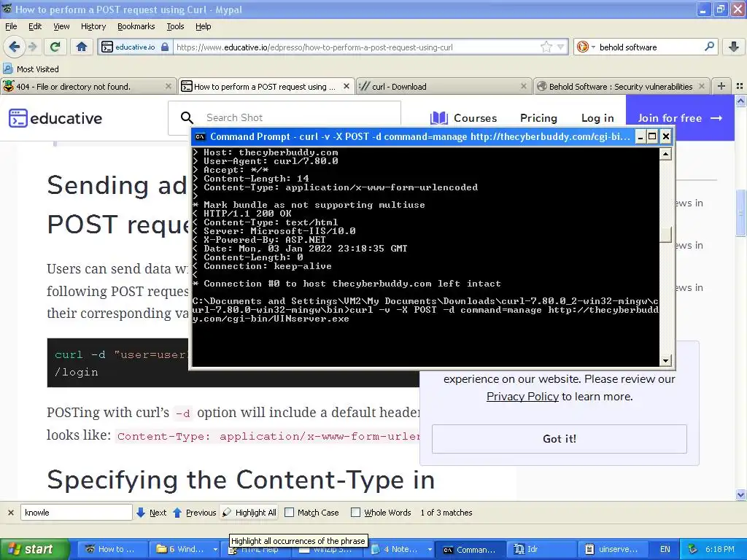
Task: Enable the Match Case checkbox
Action: [289, 513]
